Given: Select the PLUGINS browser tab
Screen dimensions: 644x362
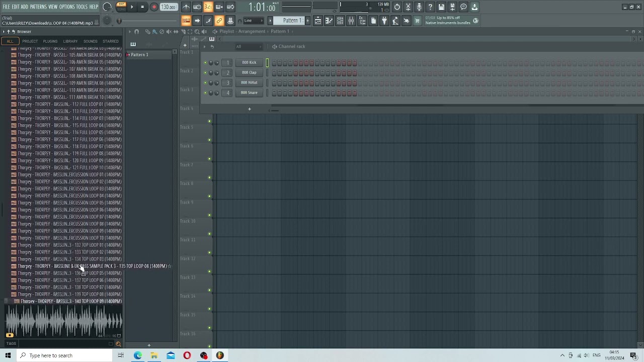Looking at the screenshot, I should click(x=50, y=41).
